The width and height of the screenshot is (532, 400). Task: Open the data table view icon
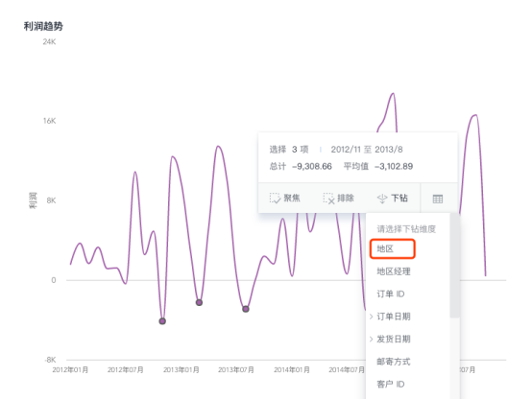point(438,199)
